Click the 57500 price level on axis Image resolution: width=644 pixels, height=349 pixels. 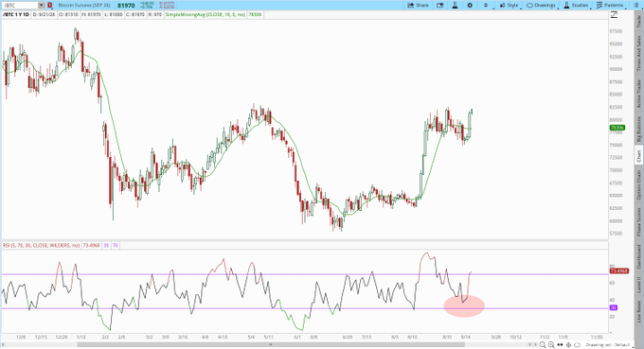point(616,234)
